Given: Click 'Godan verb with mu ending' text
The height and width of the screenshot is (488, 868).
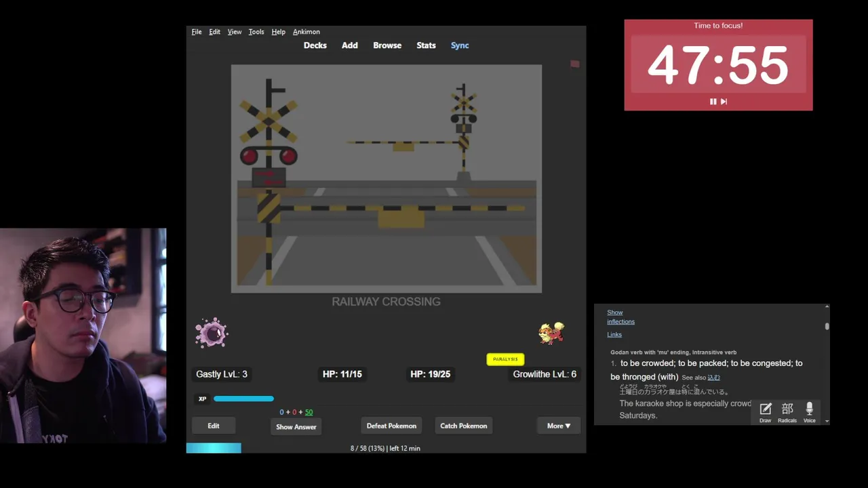Looking at the screenshot, I should (x=673, y=352).
